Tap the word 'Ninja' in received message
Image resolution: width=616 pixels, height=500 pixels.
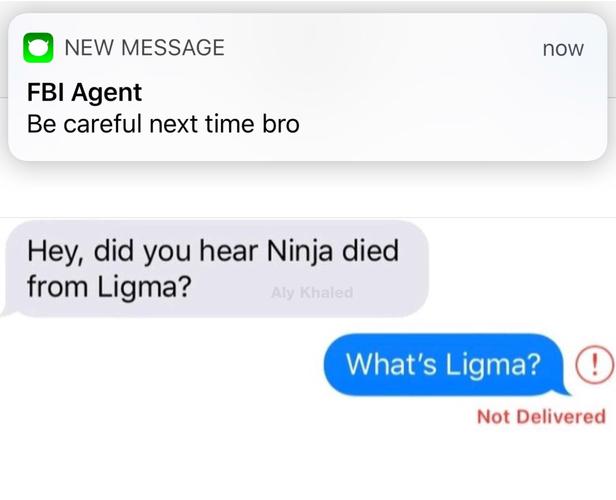(299, 251)
